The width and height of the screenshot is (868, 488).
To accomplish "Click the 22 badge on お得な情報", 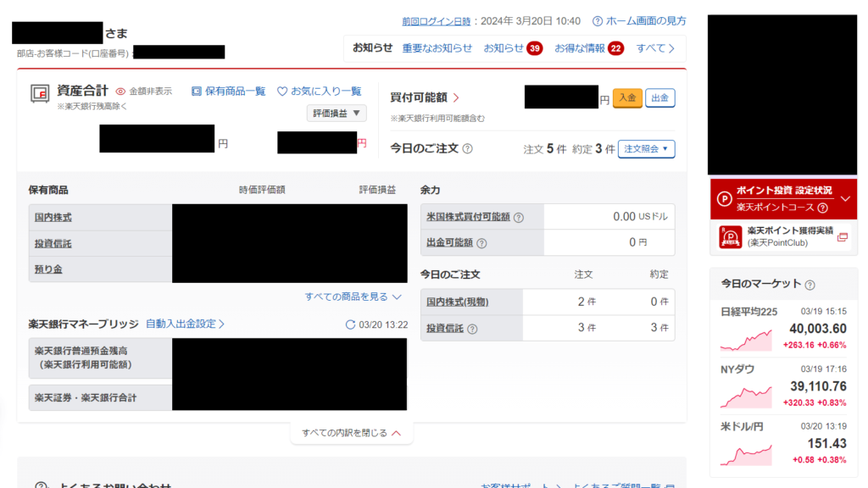I will [x=615, y=48].
